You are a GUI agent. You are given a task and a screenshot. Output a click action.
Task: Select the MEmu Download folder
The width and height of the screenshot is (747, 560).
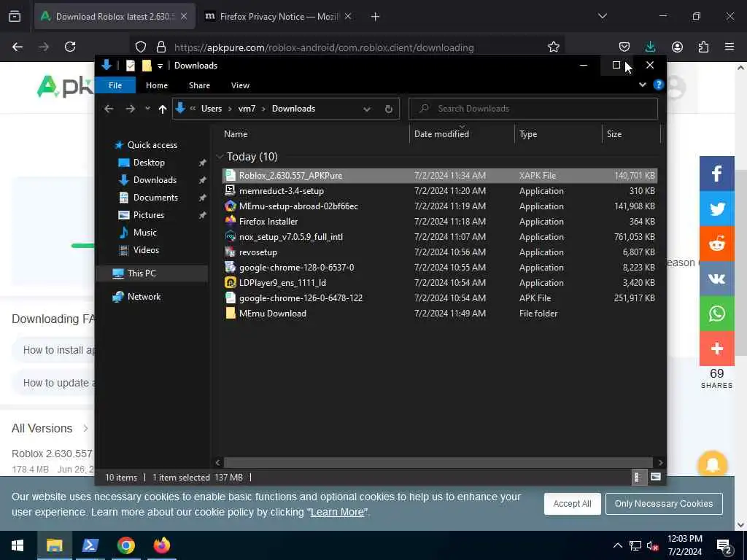439,314
